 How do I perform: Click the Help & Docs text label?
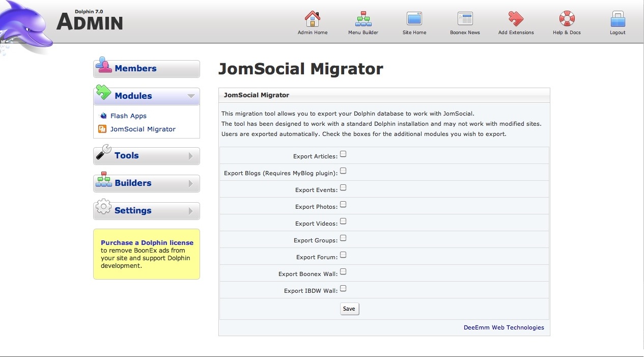point(567,33)
